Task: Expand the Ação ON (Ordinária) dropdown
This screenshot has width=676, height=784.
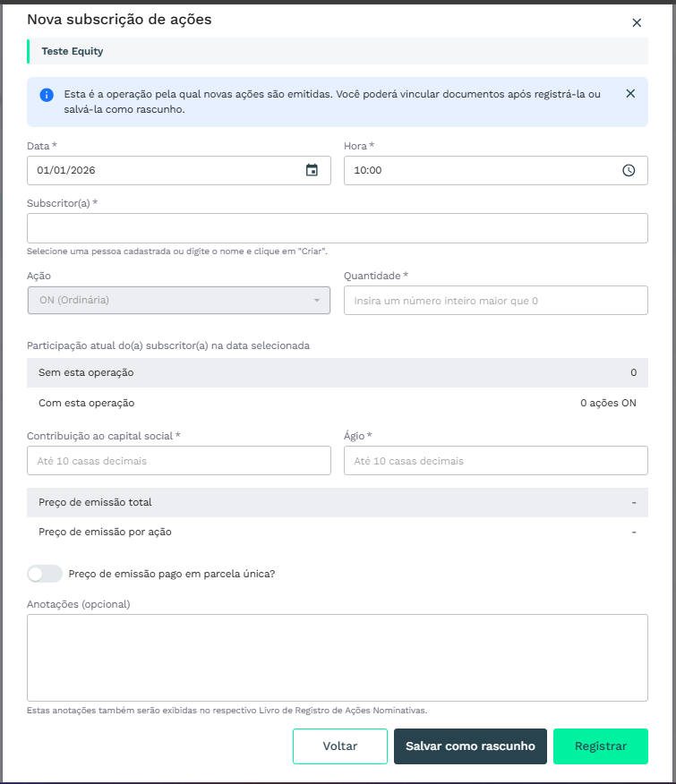Action: pyautogui.click(x=179, y=301)
